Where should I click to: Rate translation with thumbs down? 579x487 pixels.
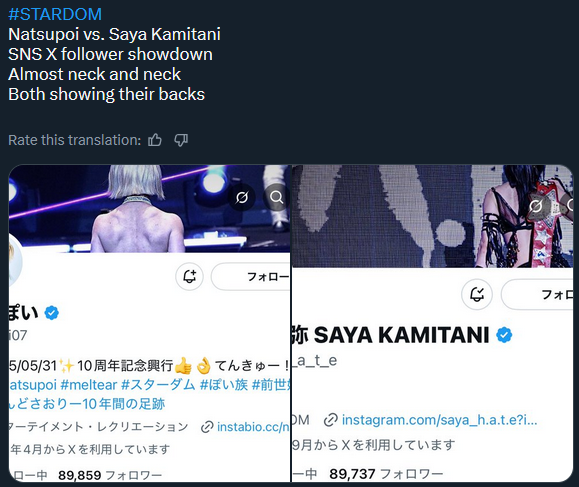point(181,140)
